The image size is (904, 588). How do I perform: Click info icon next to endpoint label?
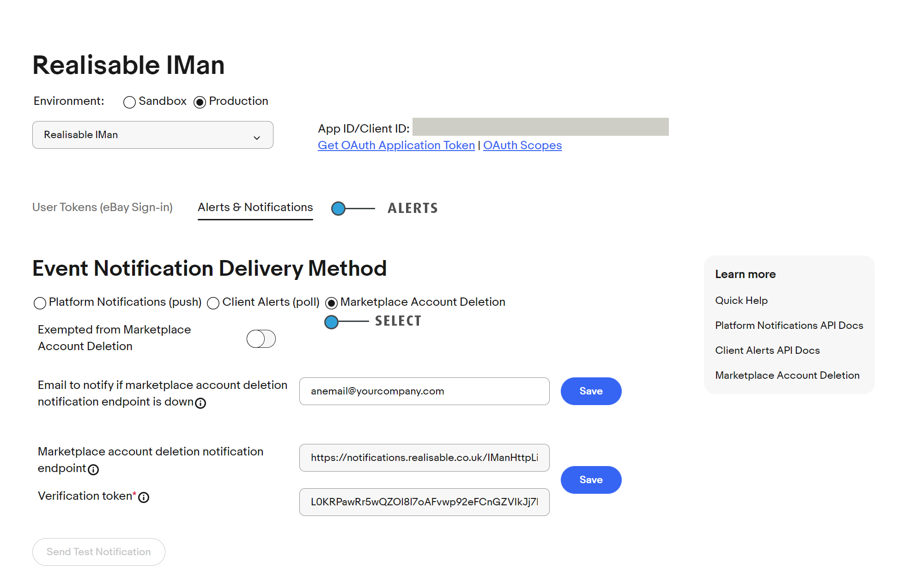pyautogui.click(x=93, y=470)
